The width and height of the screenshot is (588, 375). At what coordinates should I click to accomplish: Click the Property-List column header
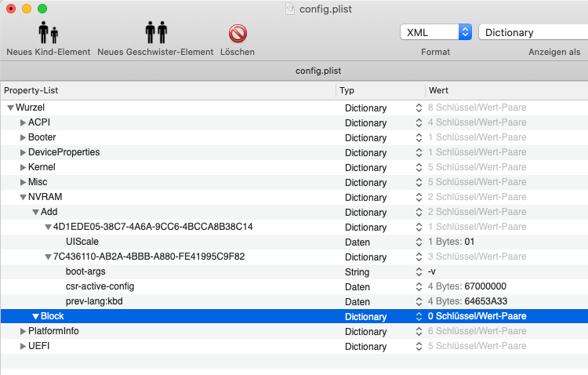point(168,90)
